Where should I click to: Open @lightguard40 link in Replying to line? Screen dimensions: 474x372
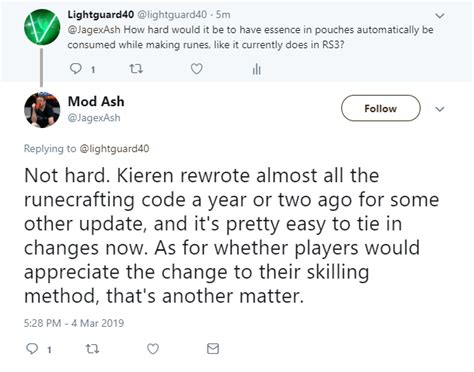[x=114, y=149]
